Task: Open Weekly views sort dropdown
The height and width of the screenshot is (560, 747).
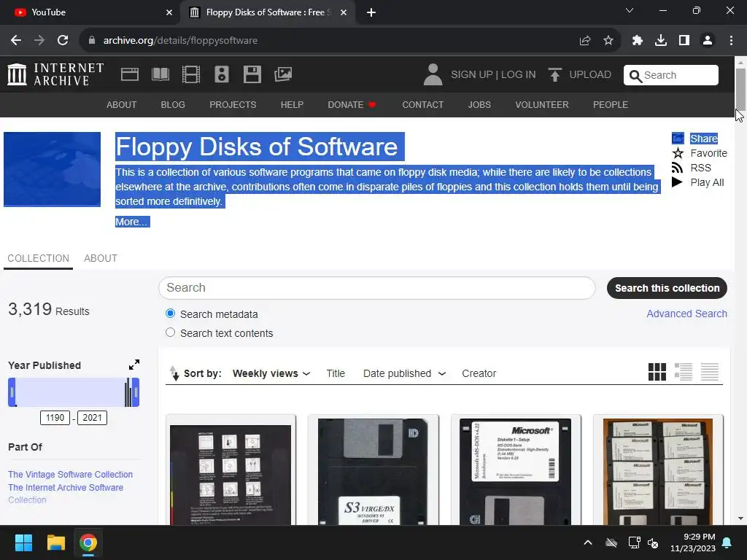Action: pyautogui.click(x=271, y=373)
